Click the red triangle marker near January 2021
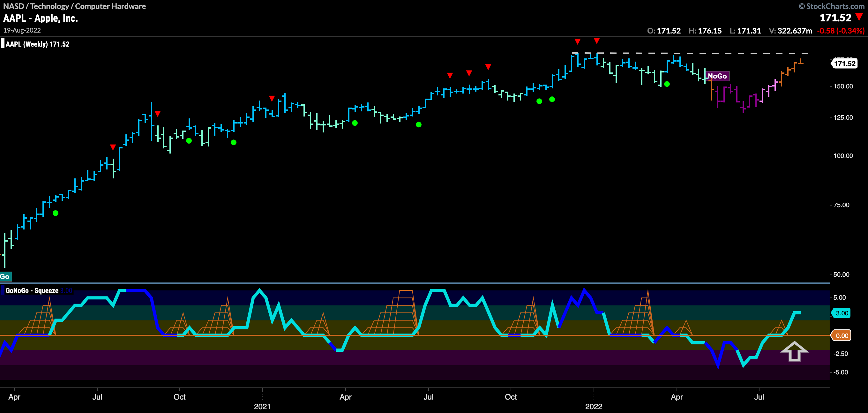Viewport: 868px width, 413px height. 272,98
